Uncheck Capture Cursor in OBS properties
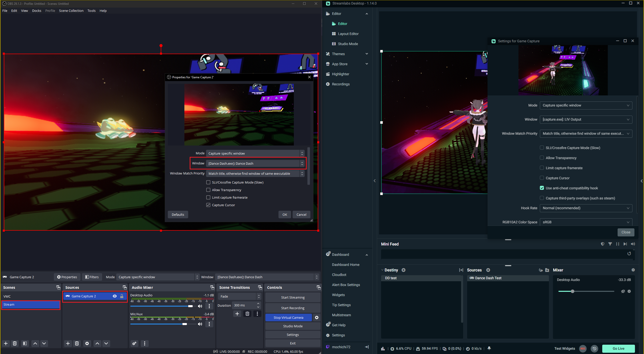The width and height of the screenshot is (644, 354). pyautogui.click(x=208, y=205)
